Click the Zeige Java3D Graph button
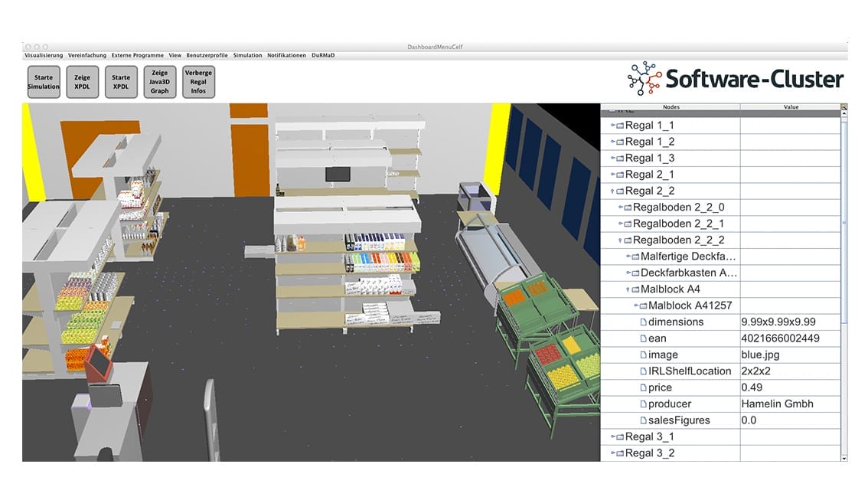This screenshot has width=868, height=487. 159,82
